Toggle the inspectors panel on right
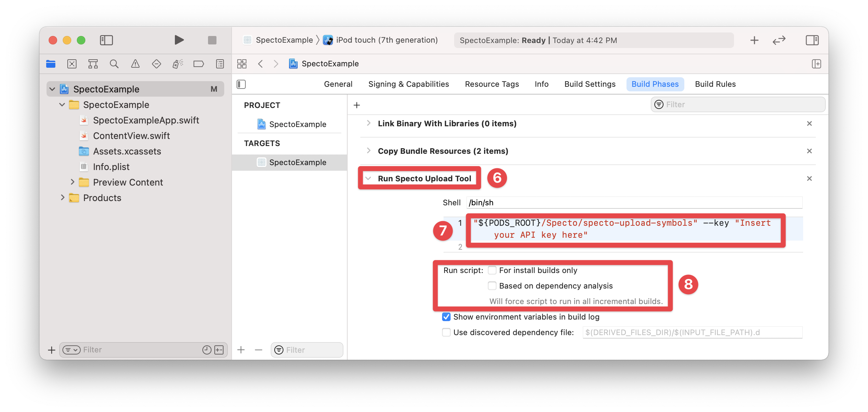This screenshot has height=412, width=868. (x=812, y=40)
